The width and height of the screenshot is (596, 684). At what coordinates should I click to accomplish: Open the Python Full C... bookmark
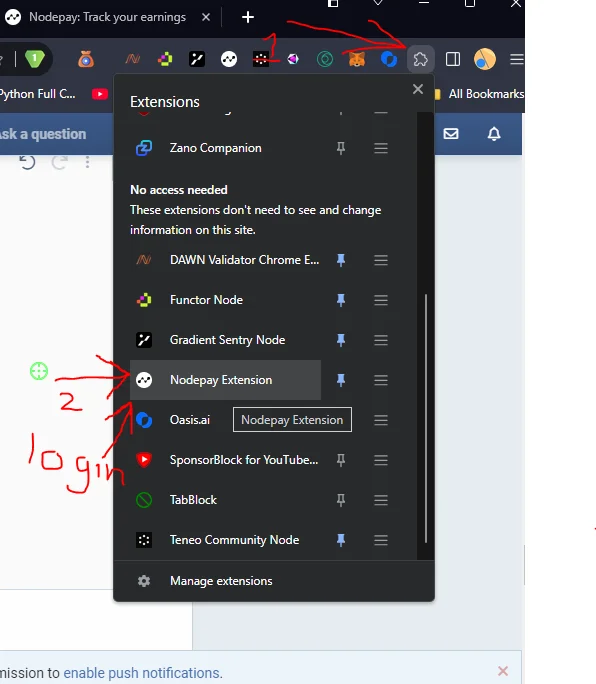(x=38, y=94)
